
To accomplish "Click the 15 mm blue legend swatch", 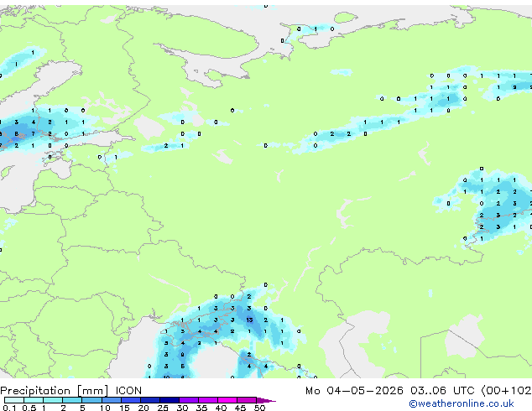I will pos(130,400).
